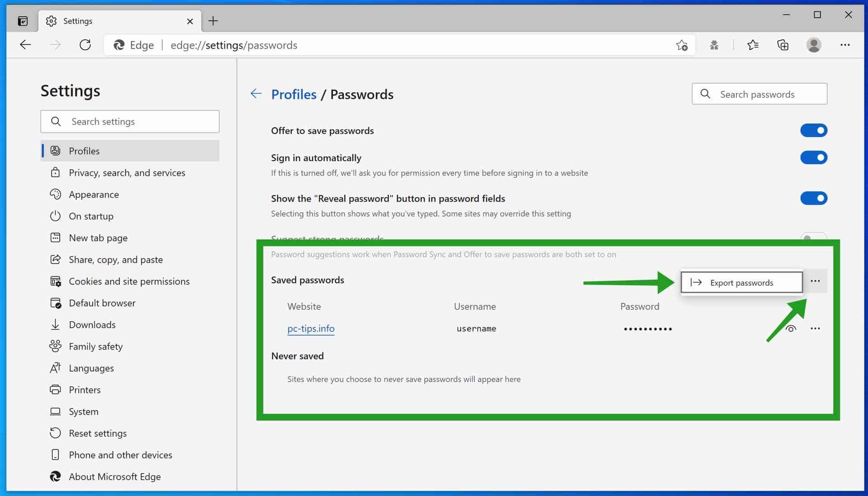The width and height of the screenshot is (868, 496).
Task: Click the Password column header
Action: tap(640, 307)
